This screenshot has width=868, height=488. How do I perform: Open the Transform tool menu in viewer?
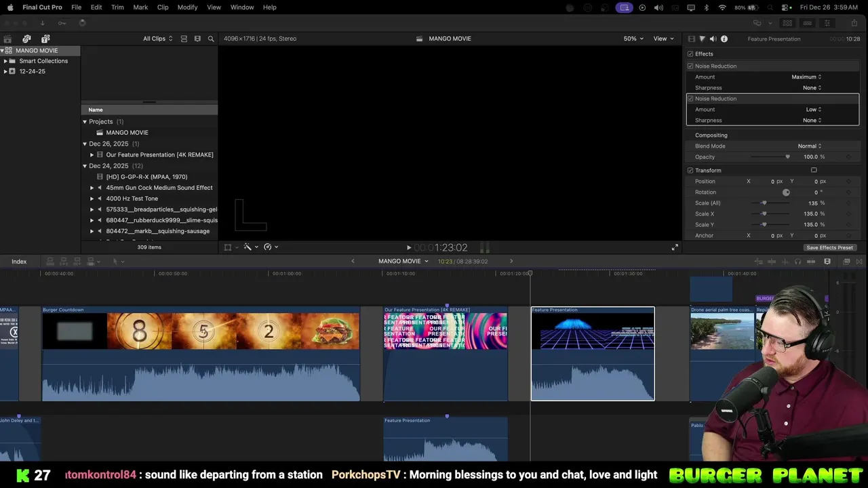231,247
